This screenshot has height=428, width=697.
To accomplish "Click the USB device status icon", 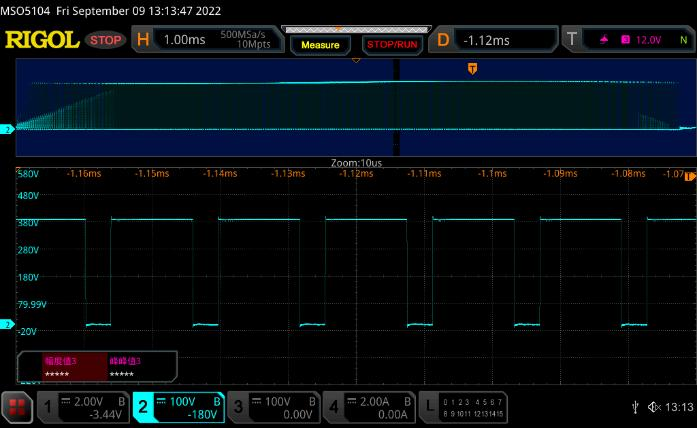I will point(635,407).
